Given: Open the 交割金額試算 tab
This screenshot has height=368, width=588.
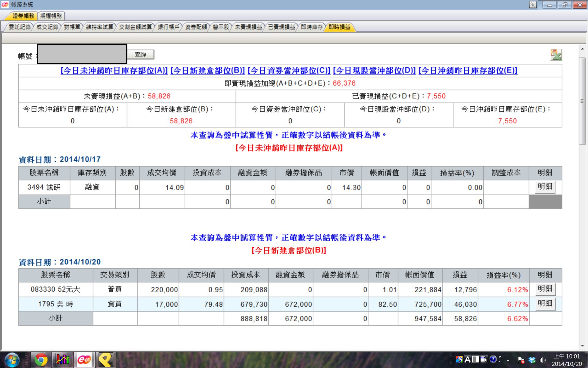Looking at the screenshot, I should point(135,27).
